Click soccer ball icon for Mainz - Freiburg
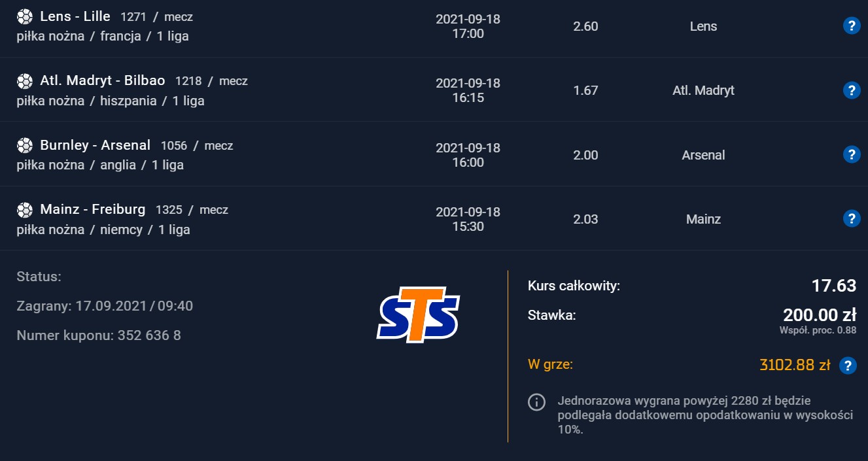 click(25, 210)
